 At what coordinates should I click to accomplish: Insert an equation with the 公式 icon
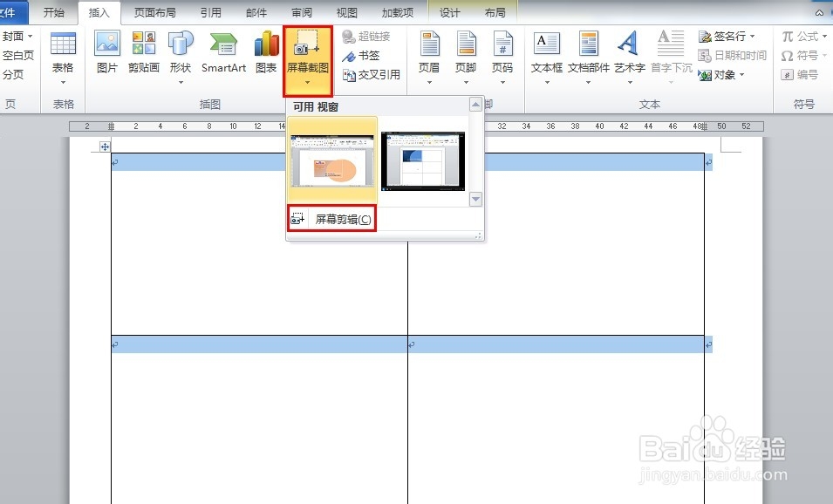[802, 37]
